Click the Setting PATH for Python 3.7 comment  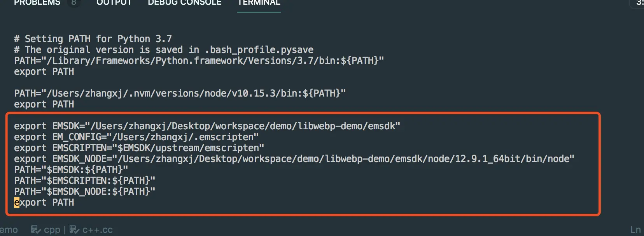[93, 39]
